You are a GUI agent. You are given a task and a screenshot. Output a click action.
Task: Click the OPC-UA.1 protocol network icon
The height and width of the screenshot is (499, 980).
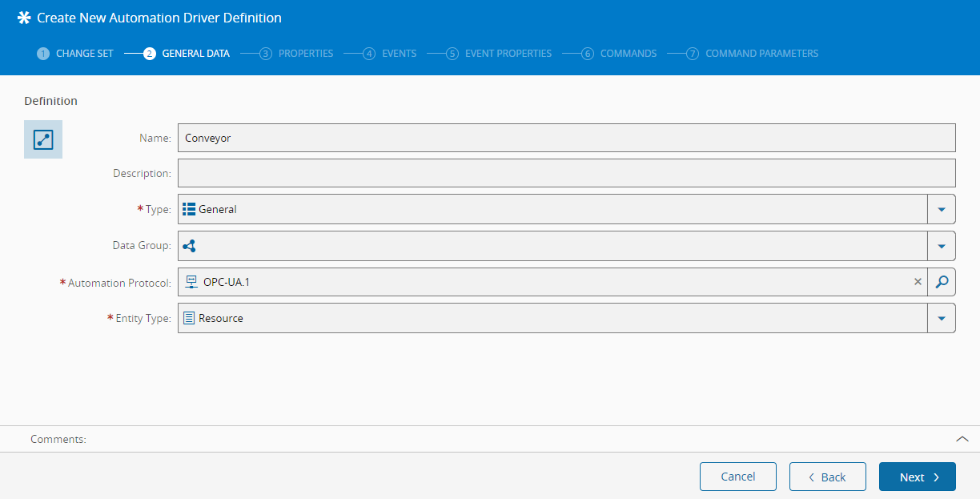tap(191, 282)
